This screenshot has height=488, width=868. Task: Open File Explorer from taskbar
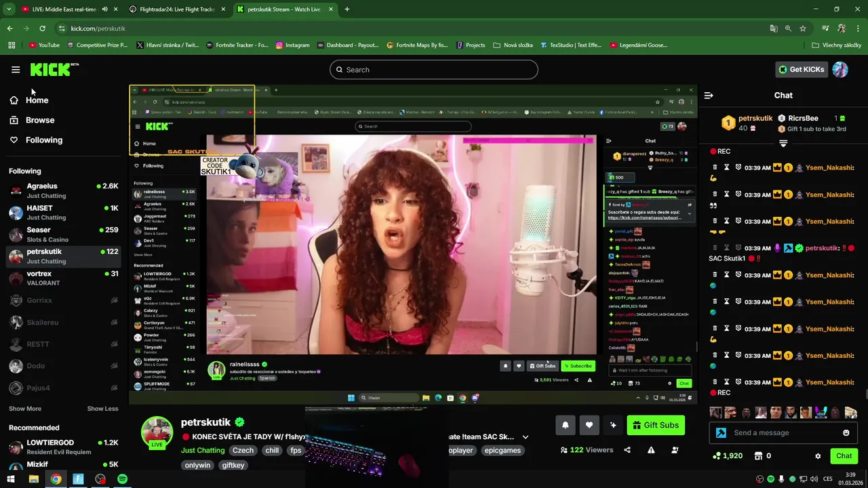pos(33,479)
